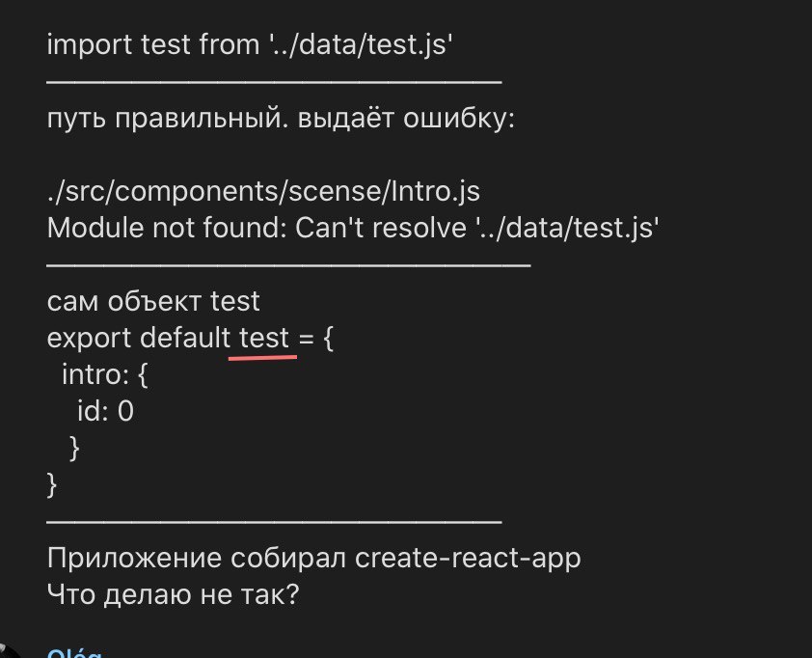The image size is (812, 658).
Task: Click the 'create-react-app' word
Action: click(x=469, y=559)
